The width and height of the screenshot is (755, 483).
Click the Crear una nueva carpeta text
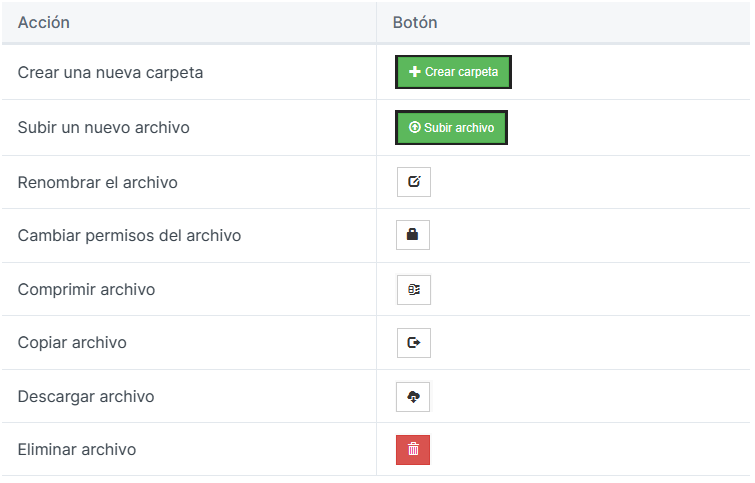click(110, 73)
